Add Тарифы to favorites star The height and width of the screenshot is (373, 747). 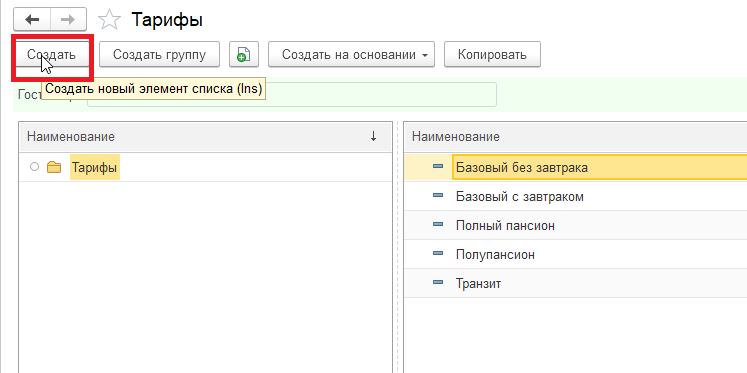tap(109, 20)
